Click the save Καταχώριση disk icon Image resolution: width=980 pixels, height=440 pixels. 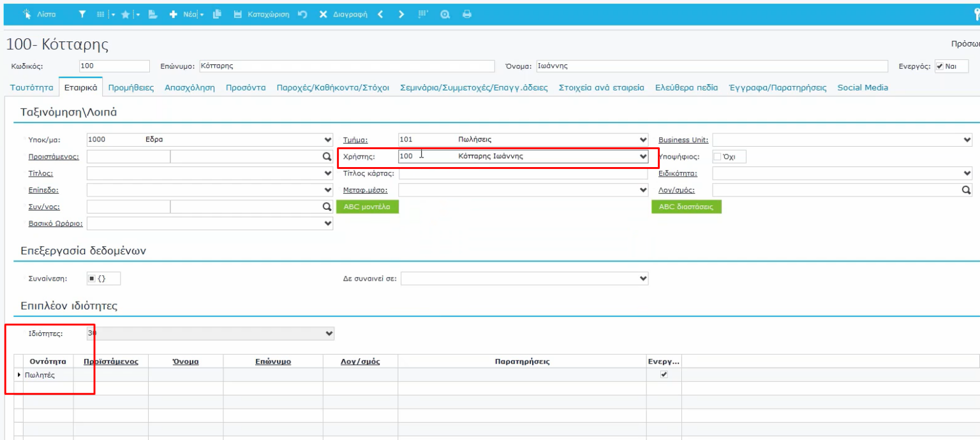click(x=238, y=14)
